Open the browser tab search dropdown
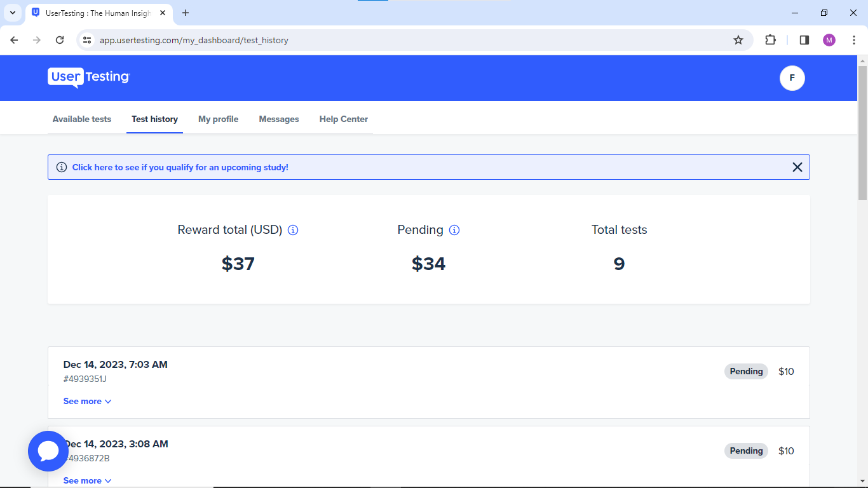868x488 pixels. click(x=12, y=13)
